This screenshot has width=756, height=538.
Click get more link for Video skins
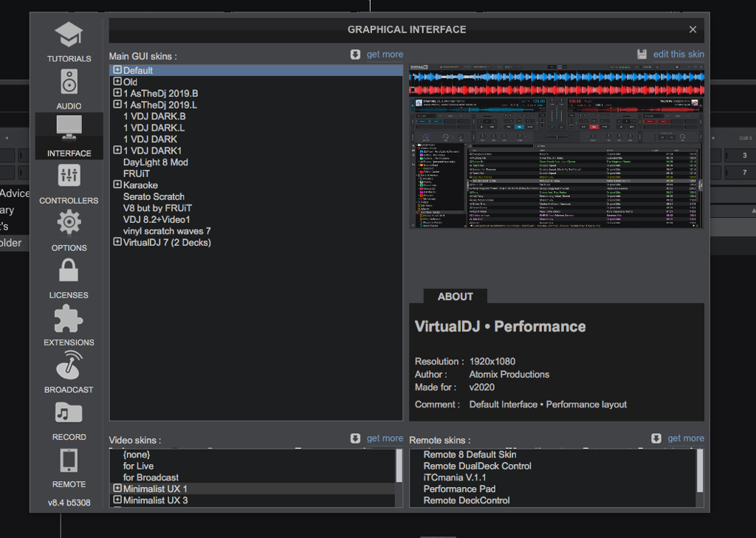click(x=385, y=438)
